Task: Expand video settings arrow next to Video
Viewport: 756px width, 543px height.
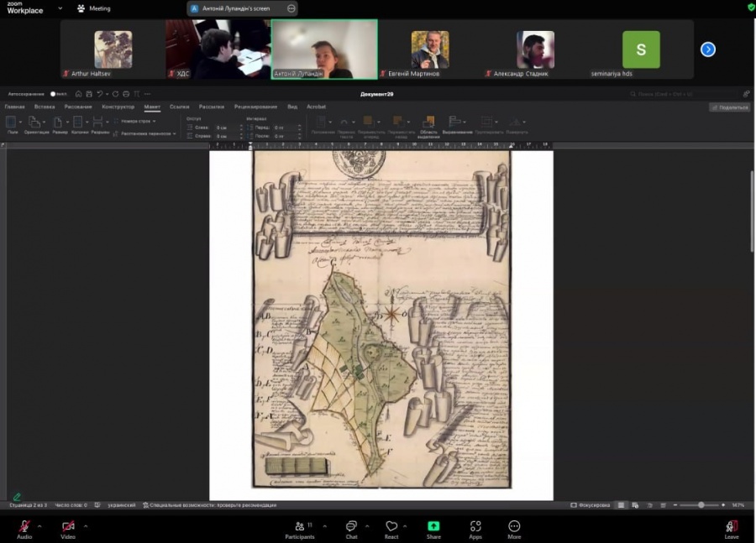Action: tap(86, 525)
